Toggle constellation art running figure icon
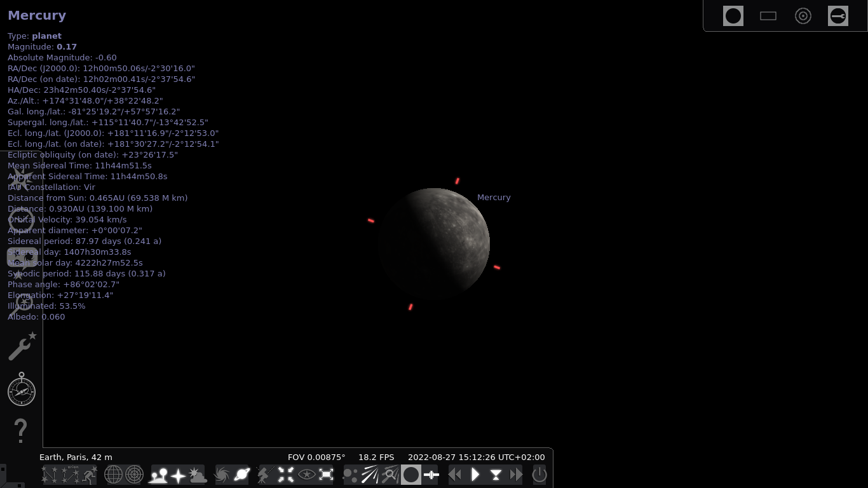 pyautogui.click(x=90, y=475)
